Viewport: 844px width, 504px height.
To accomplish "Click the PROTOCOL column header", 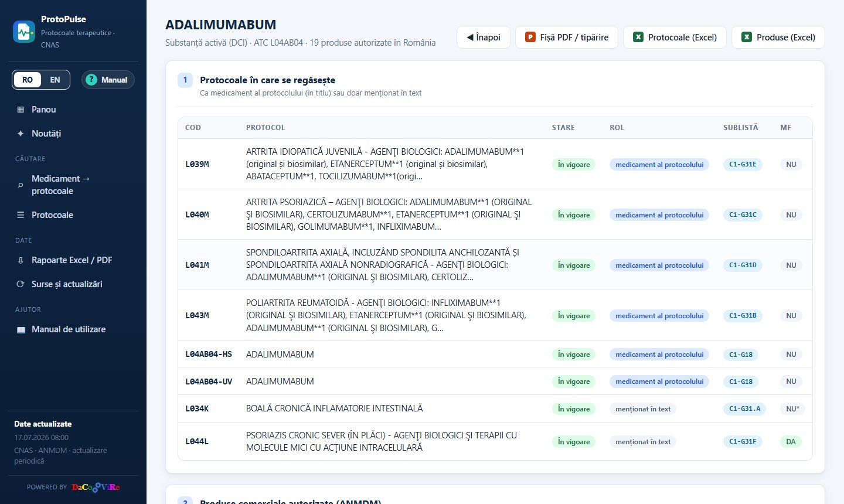I will [x=266, y=127].
